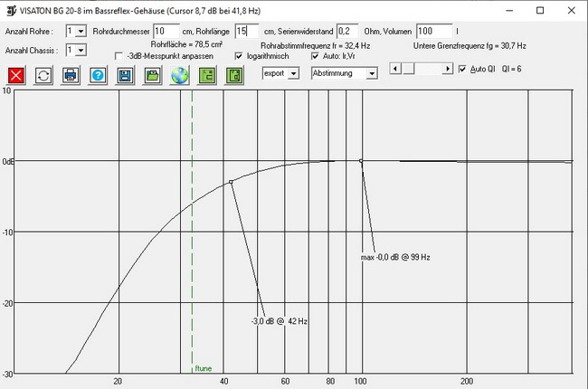Click the first green enclosure layout icon
Screen dimensions: 588x389
tap(207, 75)
